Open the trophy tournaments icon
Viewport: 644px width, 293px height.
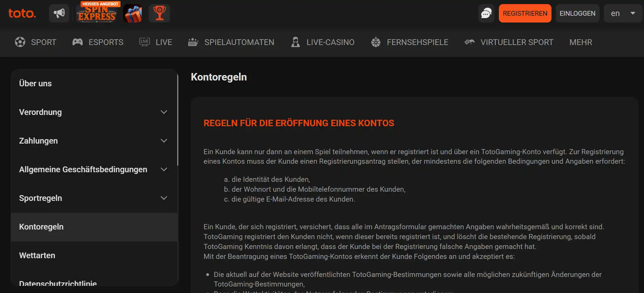click(159, 13)
